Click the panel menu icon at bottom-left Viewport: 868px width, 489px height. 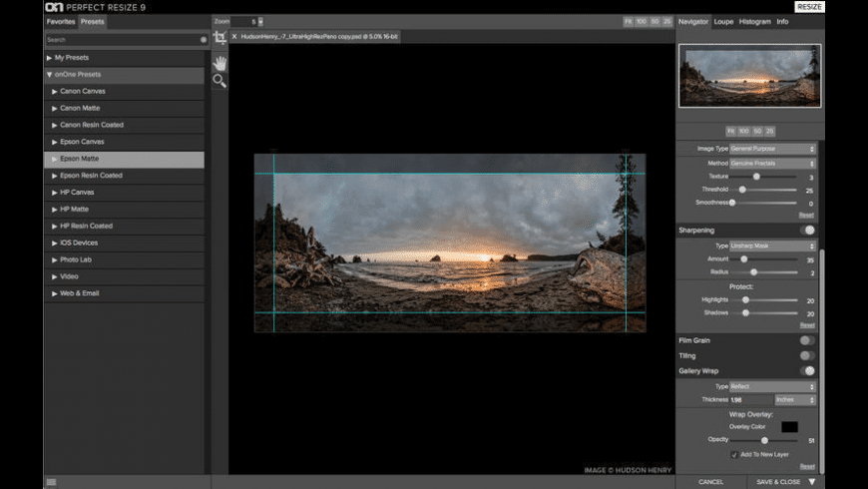tap(51, 482)
